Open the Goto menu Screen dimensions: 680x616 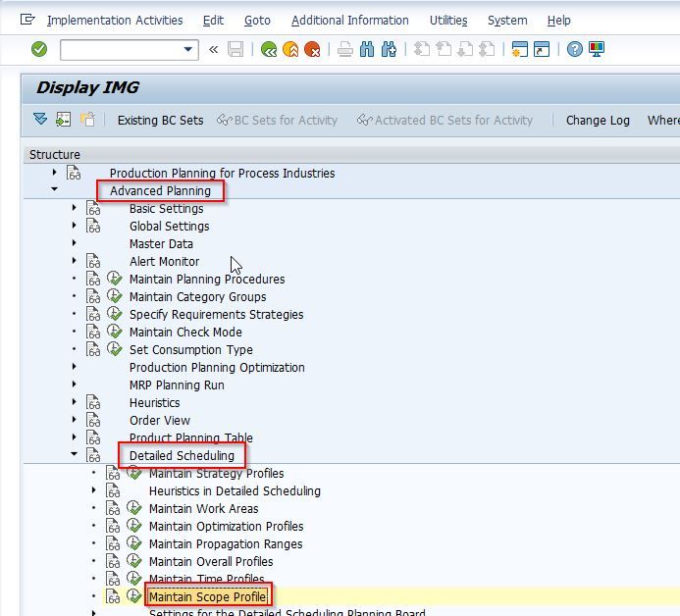pyautogui.click(x=257, y=20)
